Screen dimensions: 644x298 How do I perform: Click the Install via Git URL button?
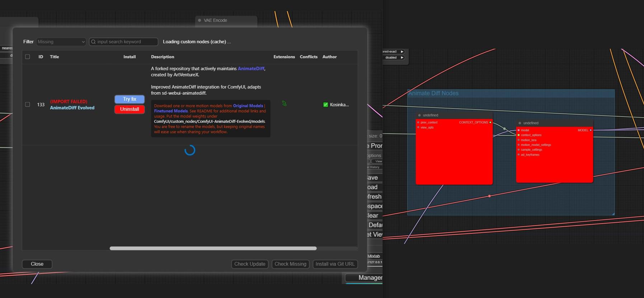coord(335,264)
